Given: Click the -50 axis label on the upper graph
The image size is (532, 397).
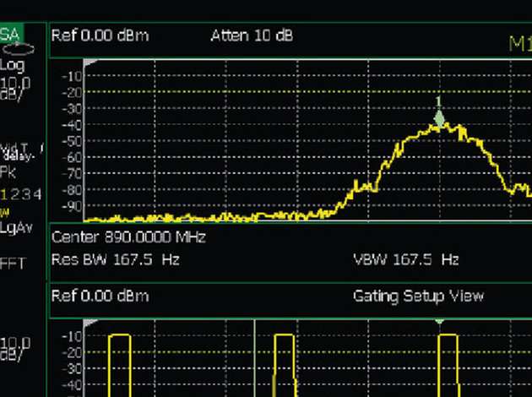Looking at the screenshot, I should (x=72, y=141).
